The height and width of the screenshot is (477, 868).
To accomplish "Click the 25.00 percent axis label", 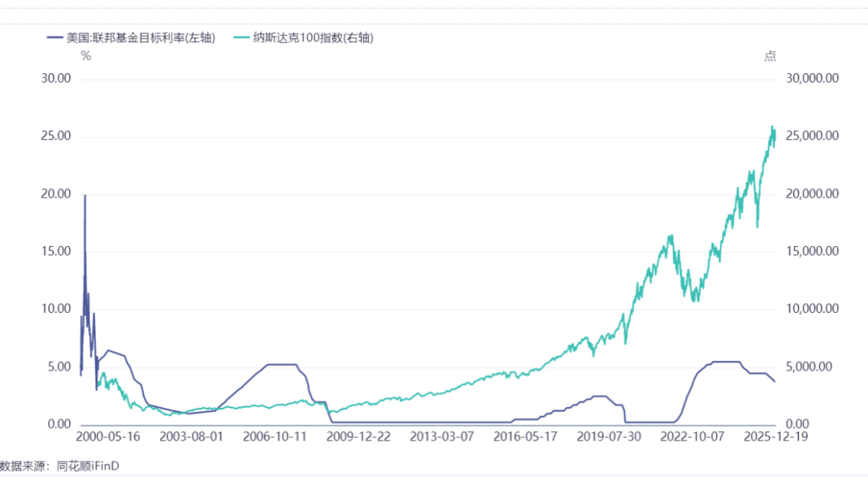I will (56, 136).
